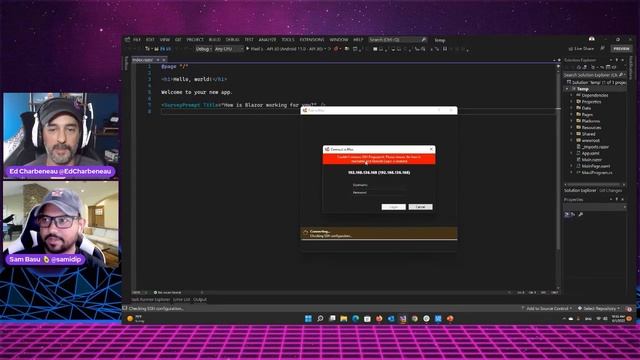Viewport: 640px width, 360px height.
Task: Open taskbar Search icon
Action: (x=320, y=319)
